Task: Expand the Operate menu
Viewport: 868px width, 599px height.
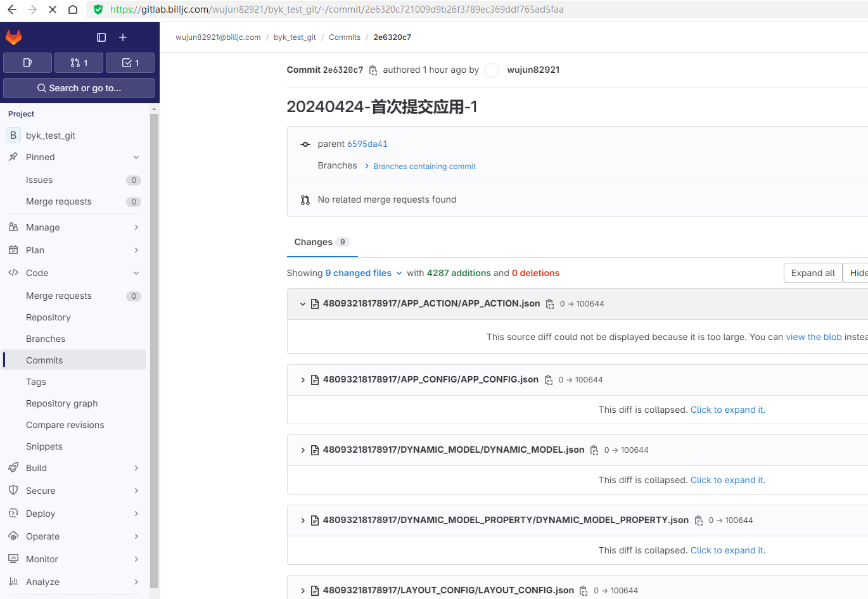Action: (136, 536)
